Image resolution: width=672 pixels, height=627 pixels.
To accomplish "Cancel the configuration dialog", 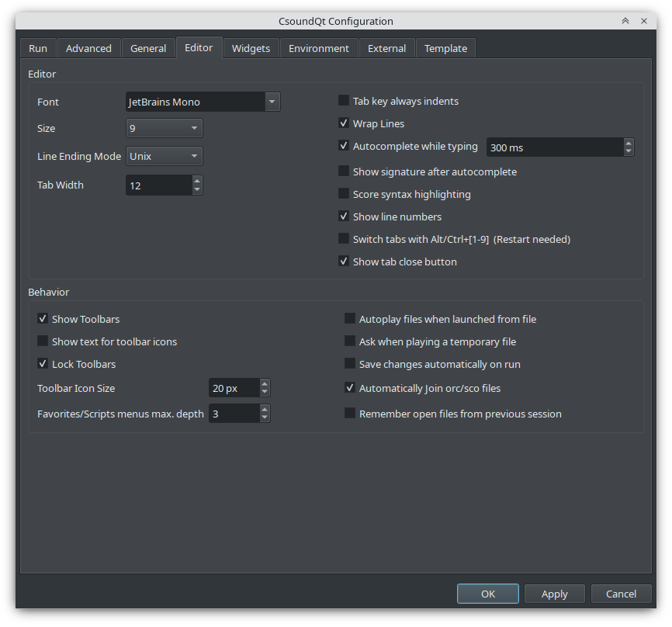I will point(621,594).
